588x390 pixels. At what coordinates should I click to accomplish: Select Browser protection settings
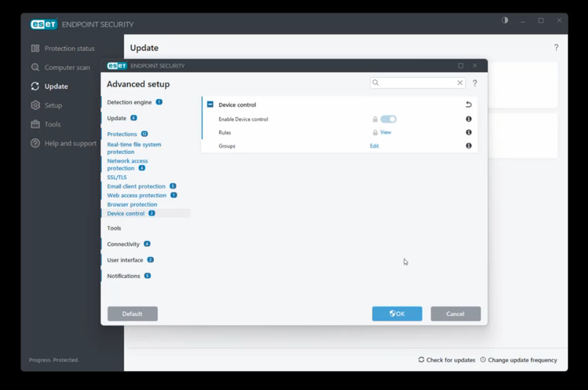point(132,205)
